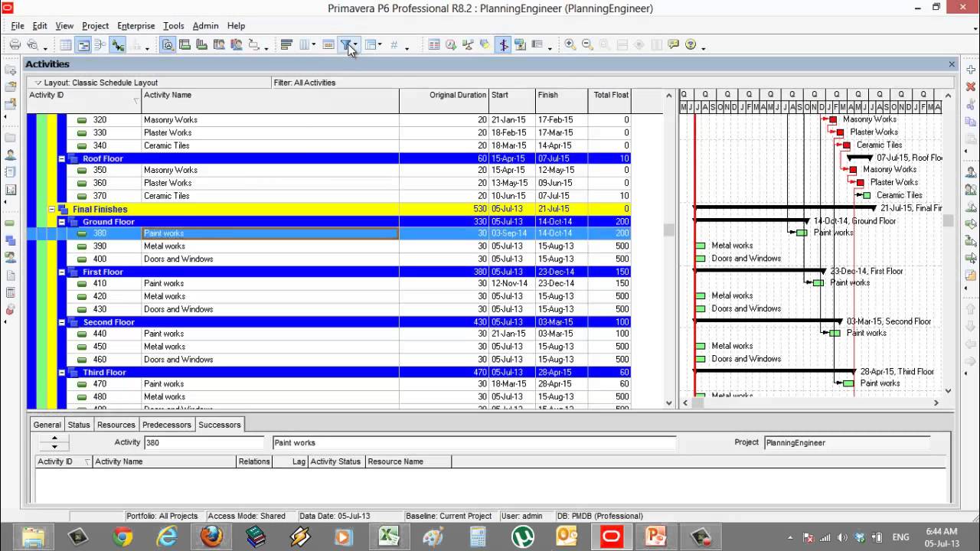
Task: Open the Status tab in details
Action: pyautogui.click(x=79, y=425)
